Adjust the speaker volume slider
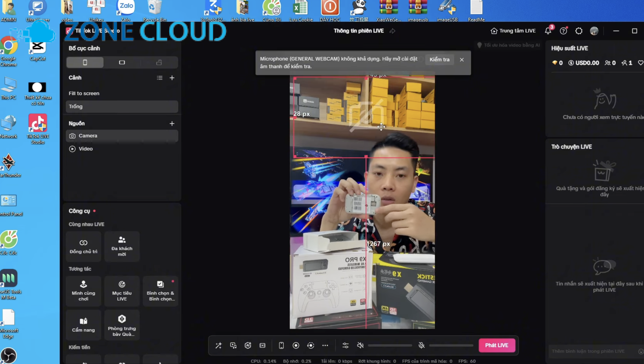Screen dimensions: 644x364 390,345
